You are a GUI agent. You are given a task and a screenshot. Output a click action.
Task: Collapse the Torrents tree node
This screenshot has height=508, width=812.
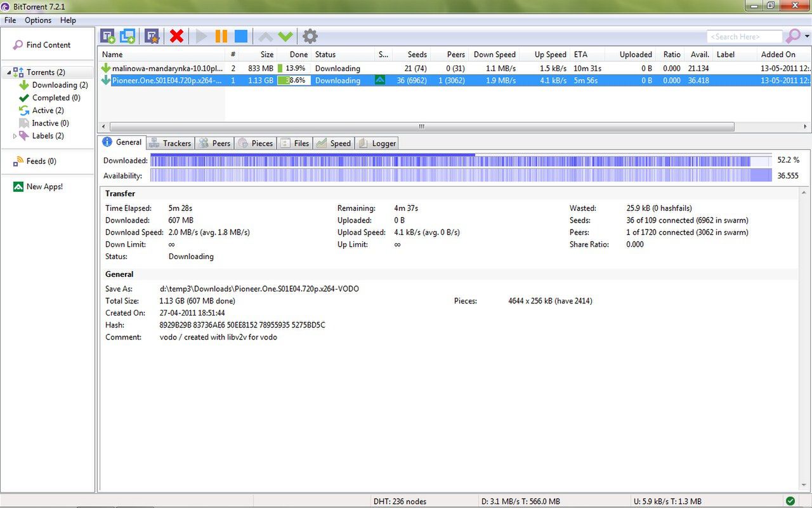click(8, 72)
